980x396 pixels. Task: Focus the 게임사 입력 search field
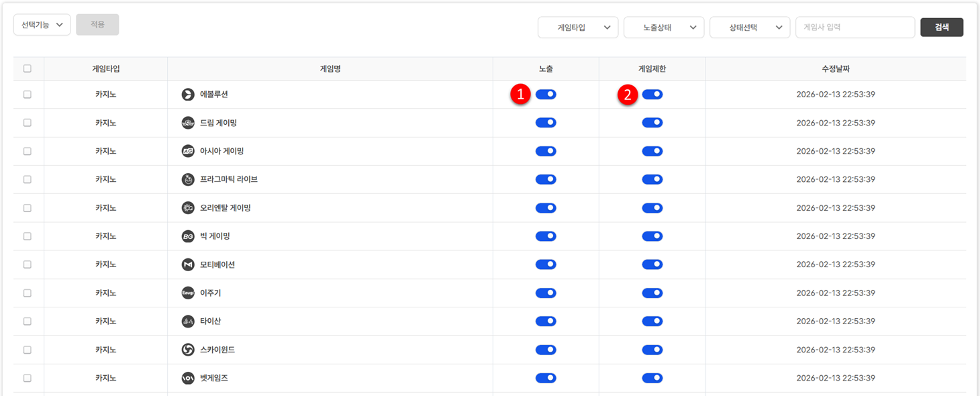[x=854, y=28]
